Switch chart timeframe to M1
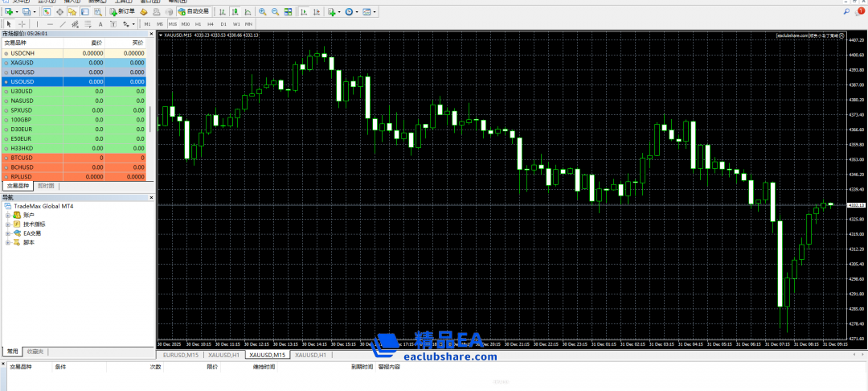Screen dimensions: 868x391 (x=147, y=24)
